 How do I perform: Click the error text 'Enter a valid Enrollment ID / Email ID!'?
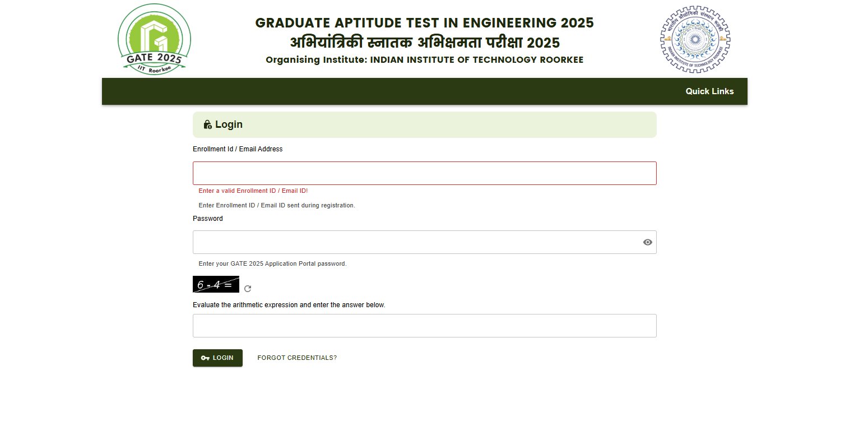[253, 191]
